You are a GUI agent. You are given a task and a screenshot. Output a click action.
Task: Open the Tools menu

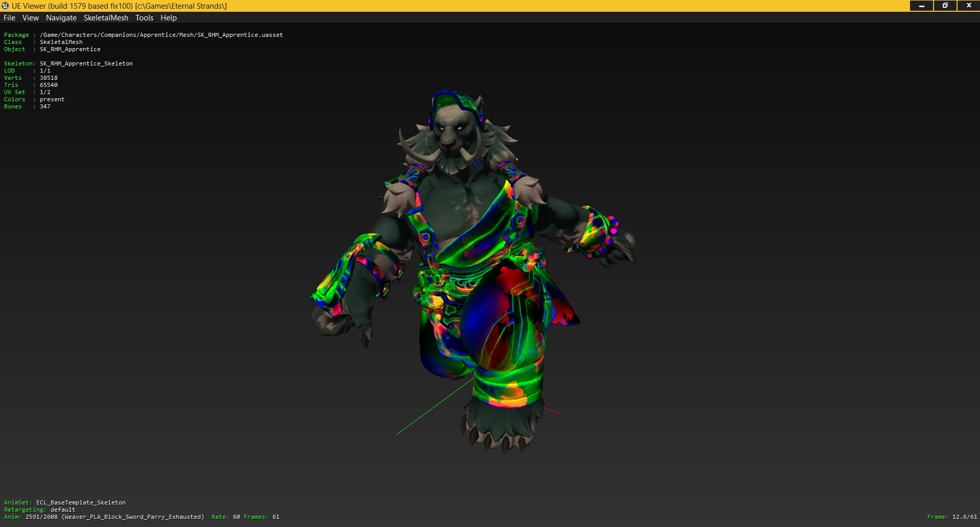pyautogui.click(x=144, y=18)
